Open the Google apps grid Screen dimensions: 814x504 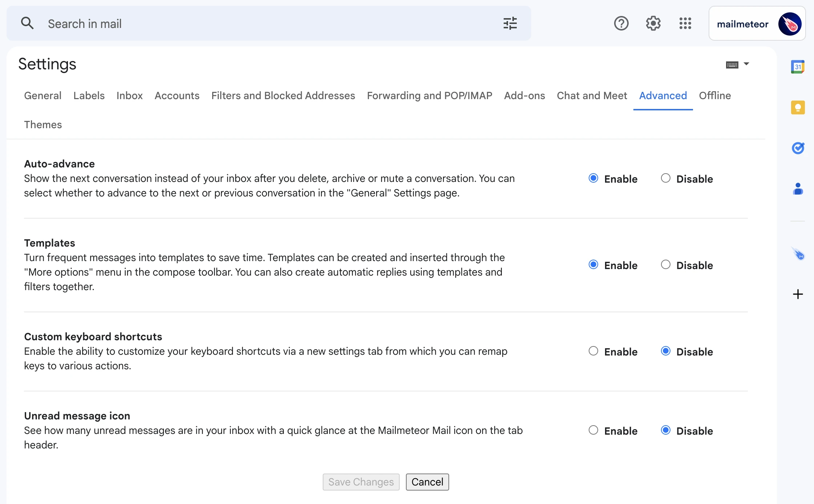[x=685, y=24]
